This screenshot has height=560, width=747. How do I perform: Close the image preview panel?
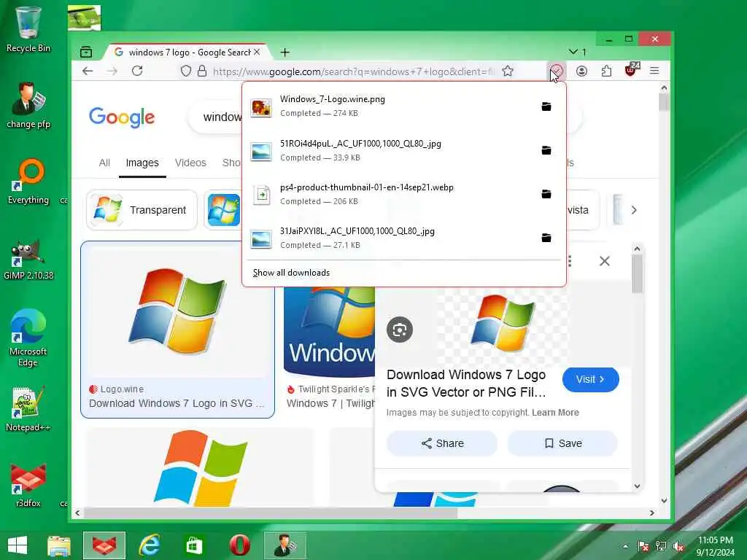pyautogui.click(x=605, y=261)
